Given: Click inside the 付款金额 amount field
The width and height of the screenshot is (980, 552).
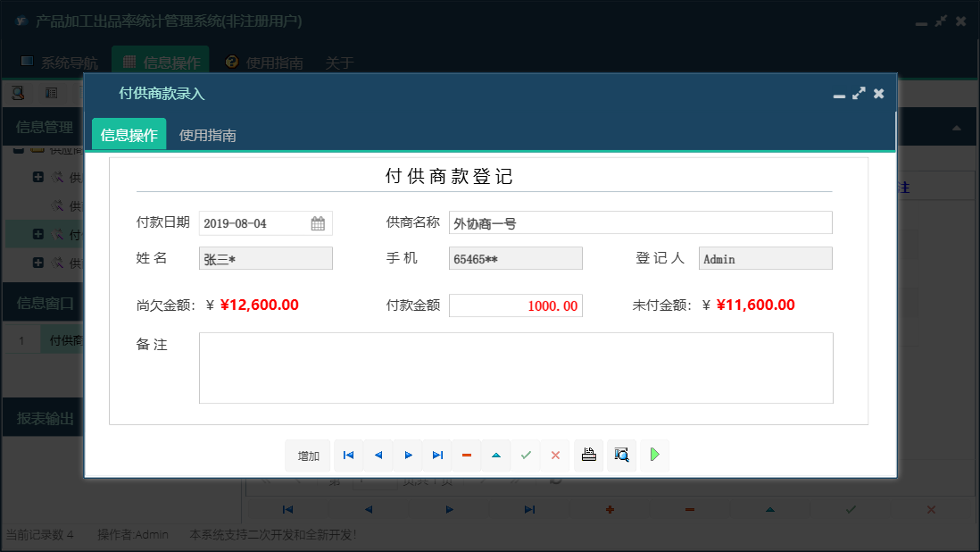Looking at the screenshot, I should (x=517, y=305).
